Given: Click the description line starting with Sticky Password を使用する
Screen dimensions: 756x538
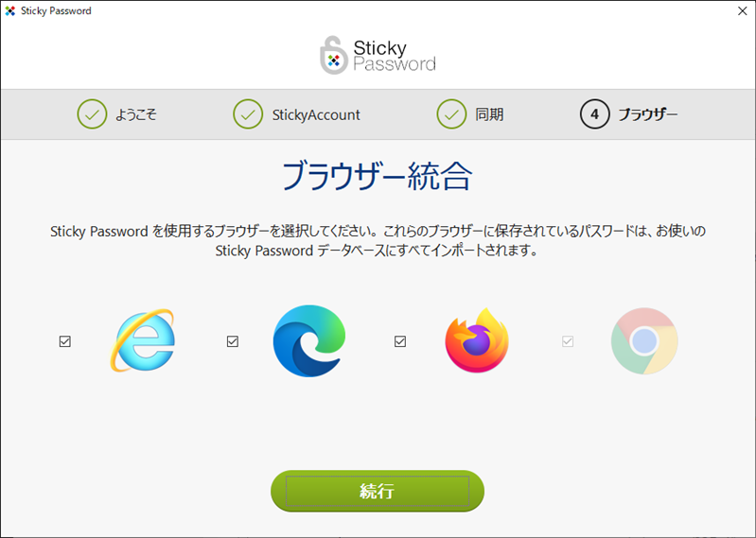Looking at the screenshot, I should pyautogui.click(x=378, y=232).
